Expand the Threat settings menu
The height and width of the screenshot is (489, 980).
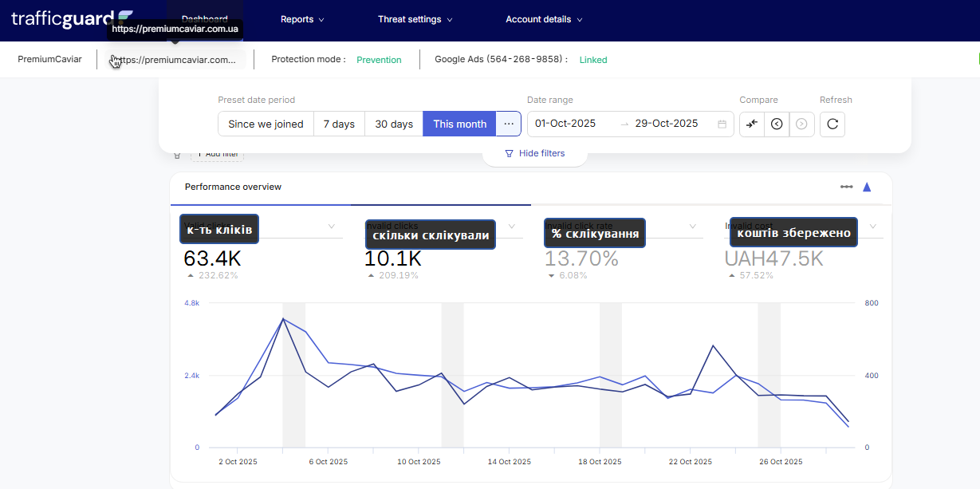pos(415,19)
